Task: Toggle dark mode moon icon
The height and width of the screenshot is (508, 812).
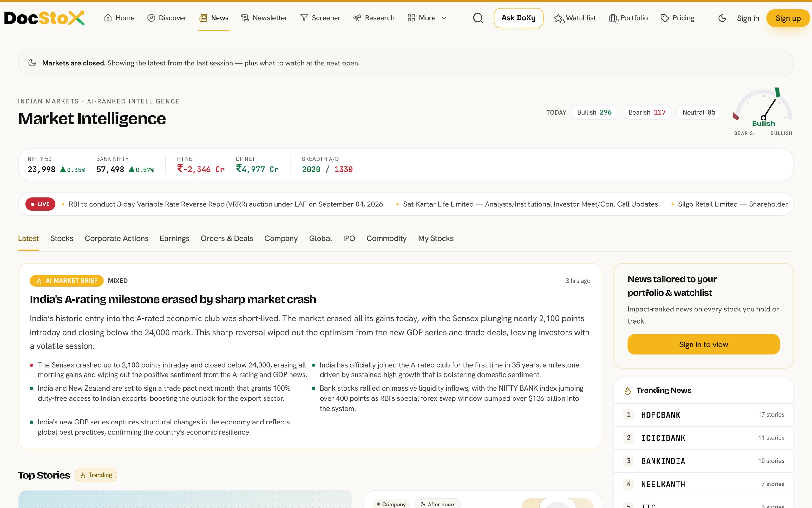Action: click(722, 18)
